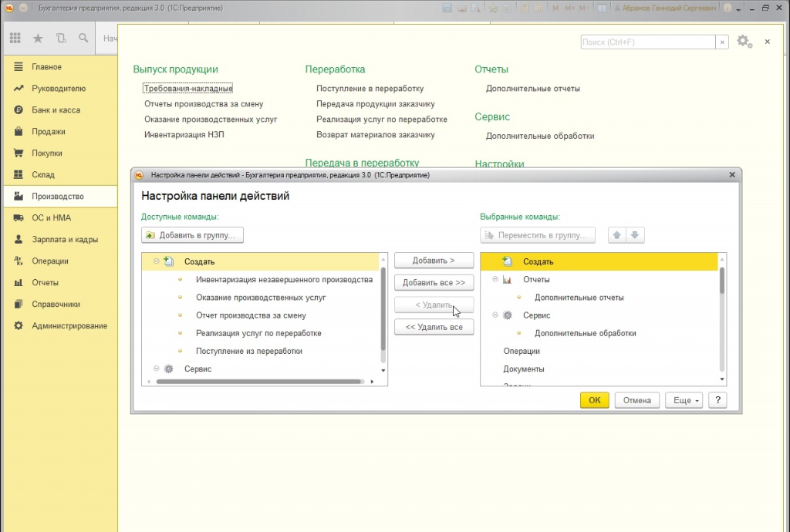This screenshot has width=790, height=532.
Task: Close the Настройка панели действий dialog
Action: (732, 175)
